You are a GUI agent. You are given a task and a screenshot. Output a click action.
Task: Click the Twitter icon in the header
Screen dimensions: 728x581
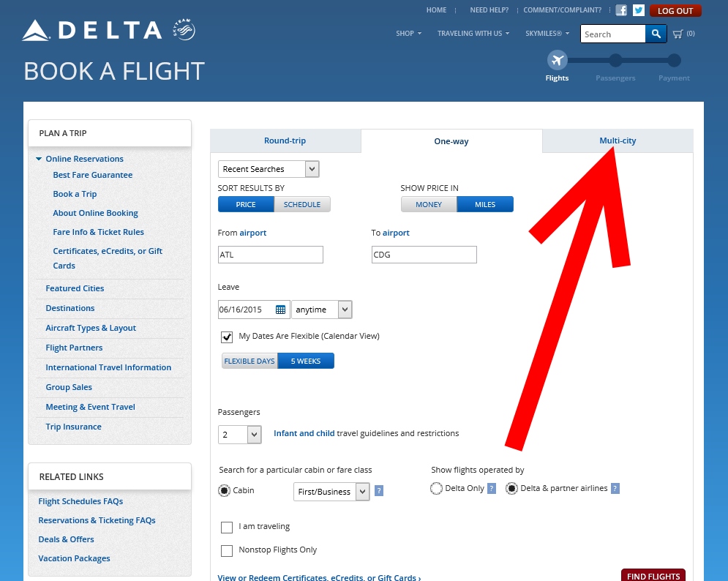tap(637, 10)
